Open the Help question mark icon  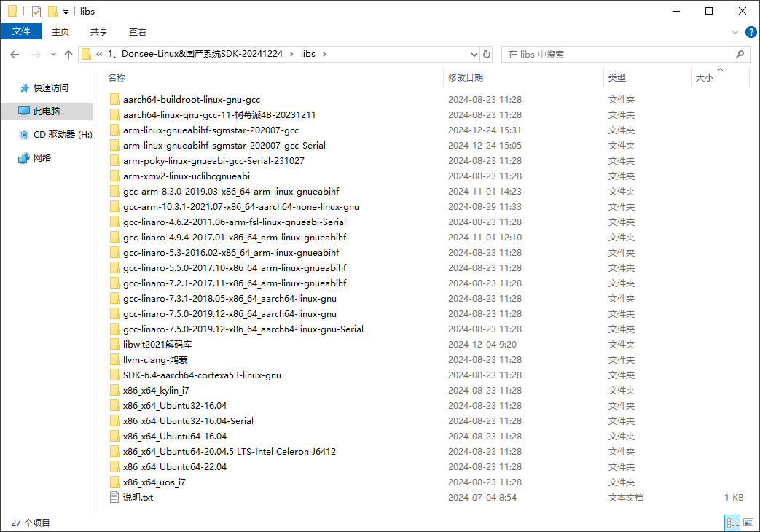pyautogui.click(x=751, y=32)
